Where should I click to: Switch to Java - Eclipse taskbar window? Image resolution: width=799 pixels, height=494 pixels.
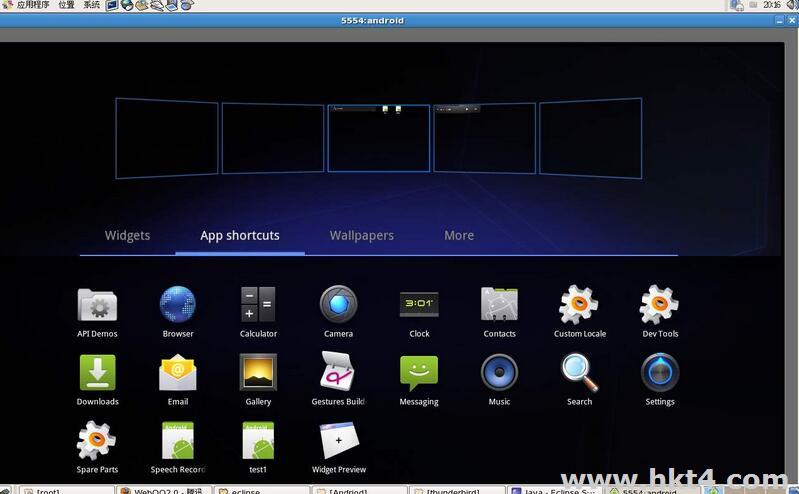pyautogui.click(x=555, y=490)
